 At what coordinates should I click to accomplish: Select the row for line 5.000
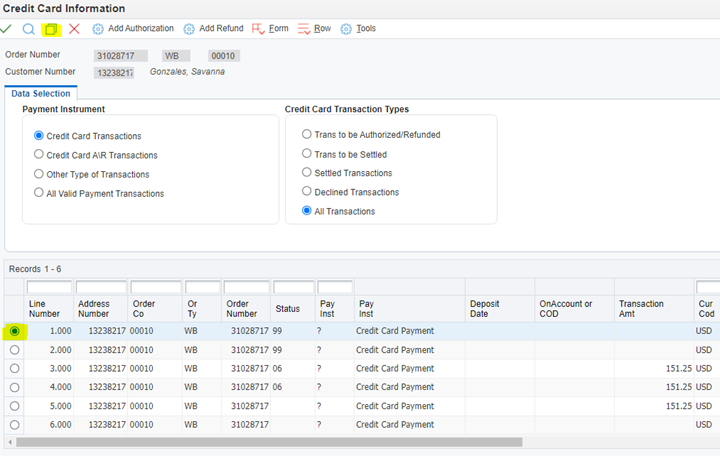pos(15,406)
